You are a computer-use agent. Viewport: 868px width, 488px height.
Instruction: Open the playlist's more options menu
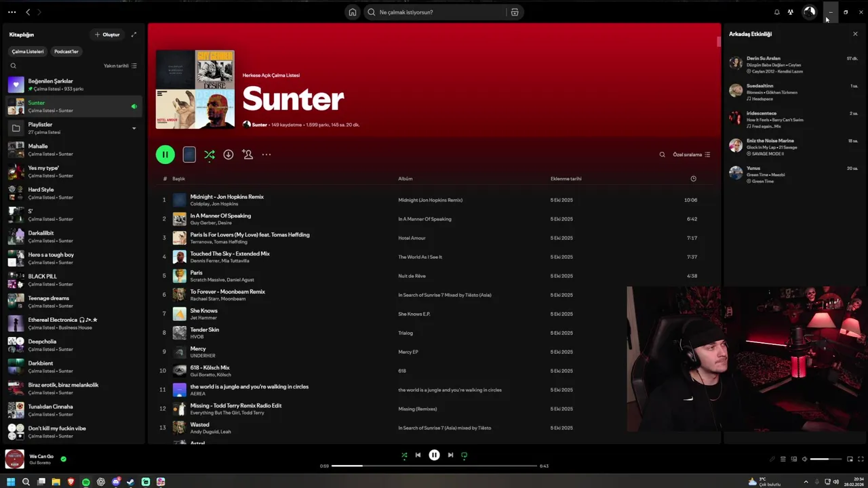[267, 155]
